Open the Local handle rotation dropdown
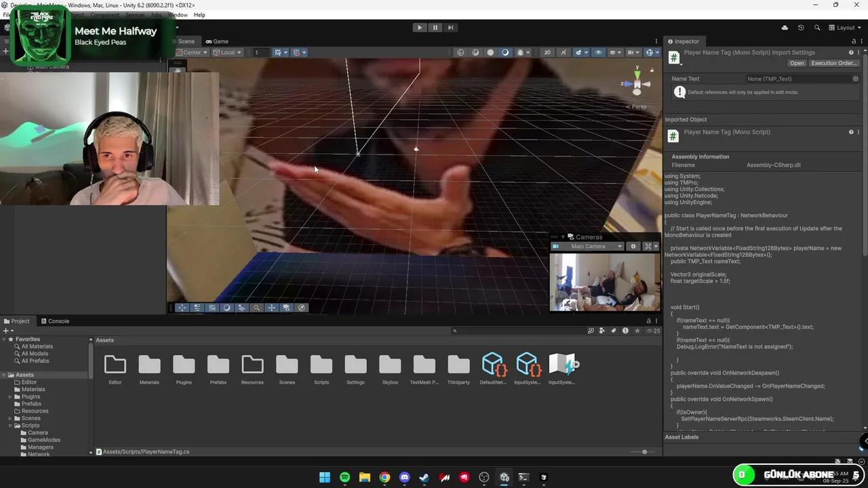Image resolution: width=868 pixels, height=488 pixels. tap(227, 53)
